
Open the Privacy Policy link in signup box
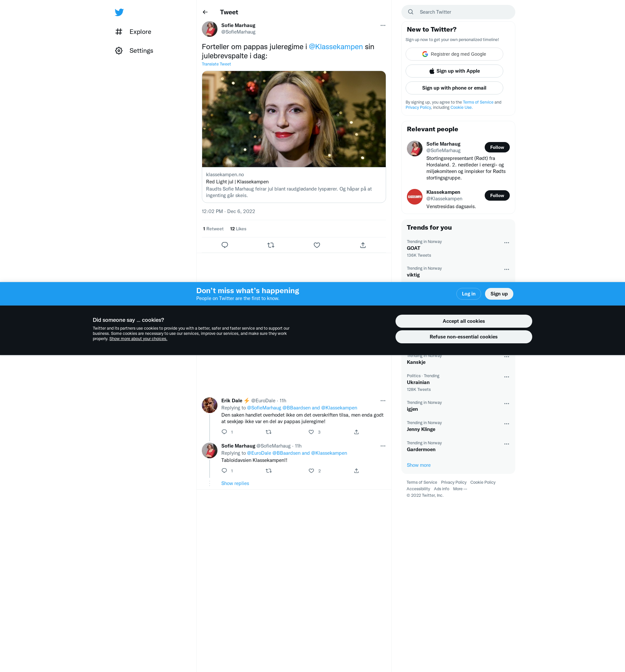click(418, 107)
